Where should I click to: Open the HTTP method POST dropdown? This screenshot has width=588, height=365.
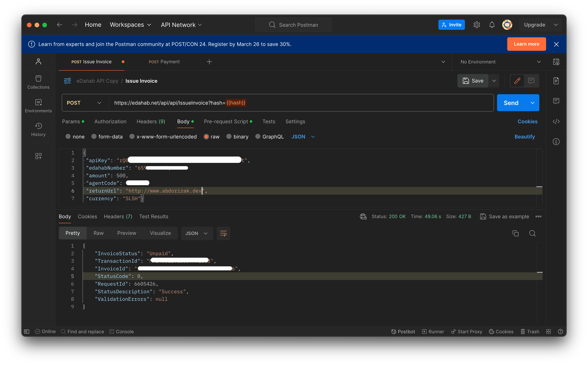coord(84,103)
